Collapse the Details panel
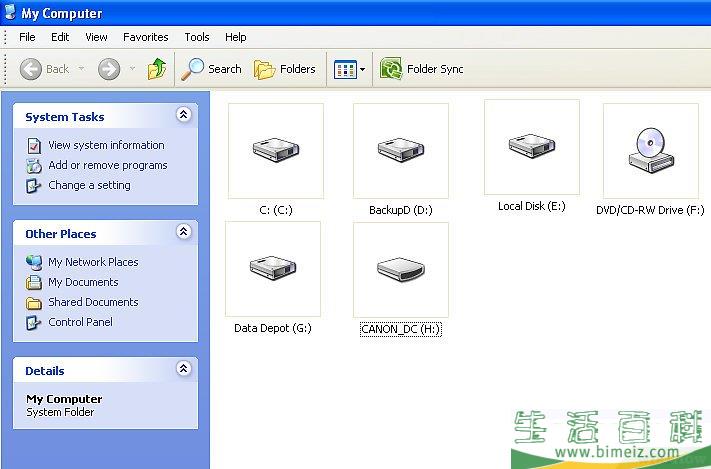Image resolution: width=711 pixels, height=469 pixels. [x=183, y=370]
